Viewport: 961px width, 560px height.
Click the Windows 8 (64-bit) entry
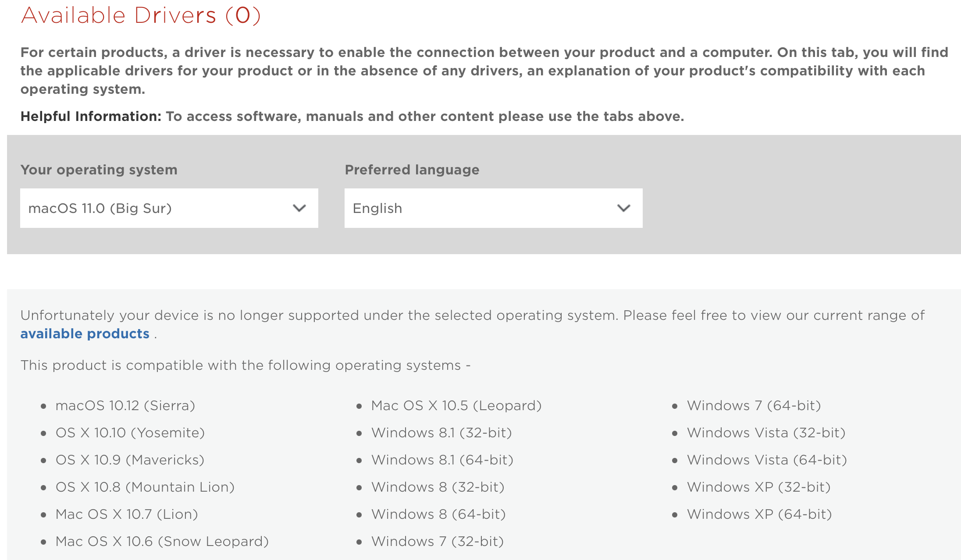click(x=438, y=514)
